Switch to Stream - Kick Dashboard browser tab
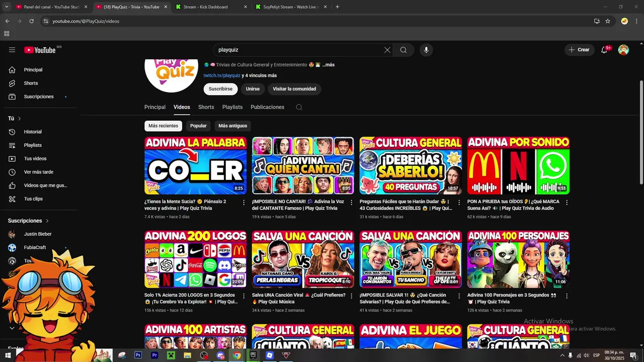This screenshot has width=644, height=362. pos(211,7)
